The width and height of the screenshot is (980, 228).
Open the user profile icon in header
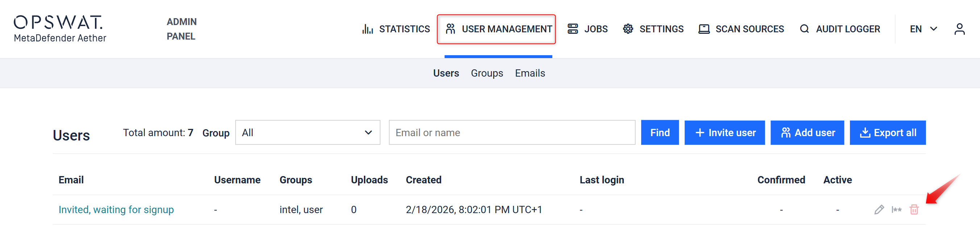[x=959, y=29]
